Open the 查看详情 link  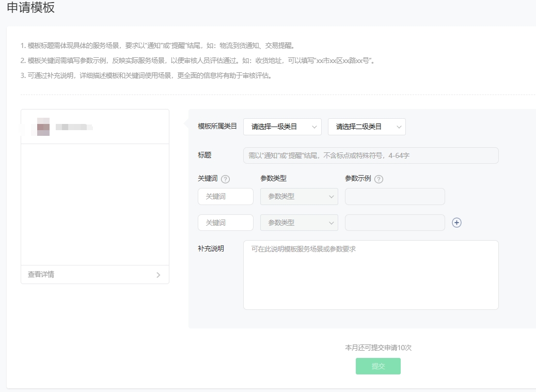coord(40,274)
